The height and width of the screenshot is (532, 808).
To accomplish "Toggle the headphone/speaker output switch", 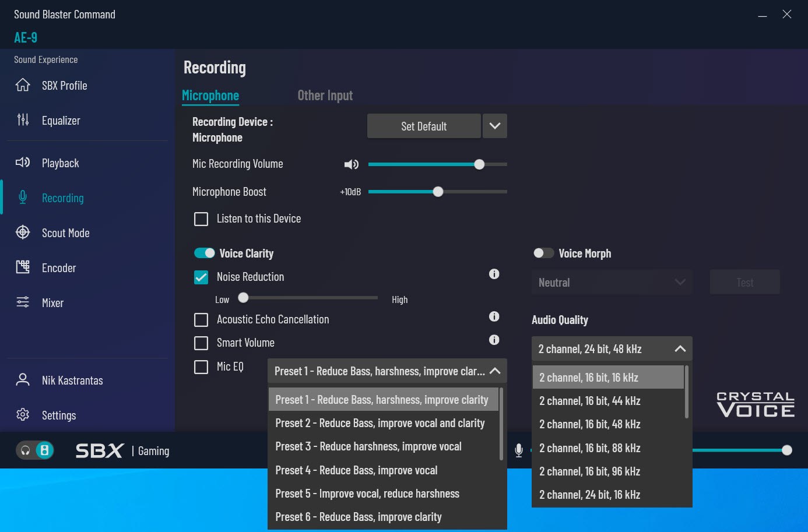I will tap(35, 450).
